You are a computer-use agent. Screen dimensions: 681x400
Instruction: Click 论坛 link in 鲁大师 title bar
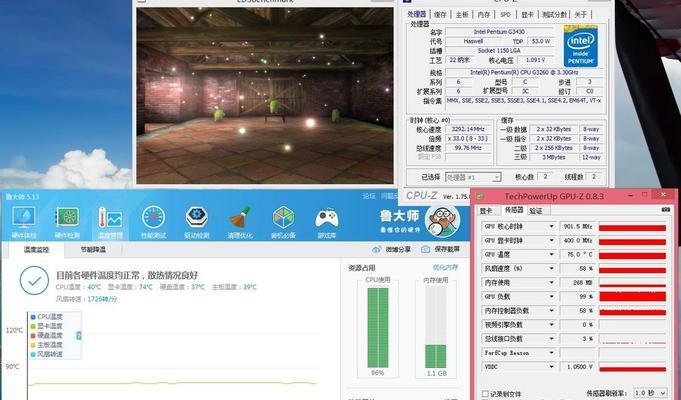coord(369,196)
